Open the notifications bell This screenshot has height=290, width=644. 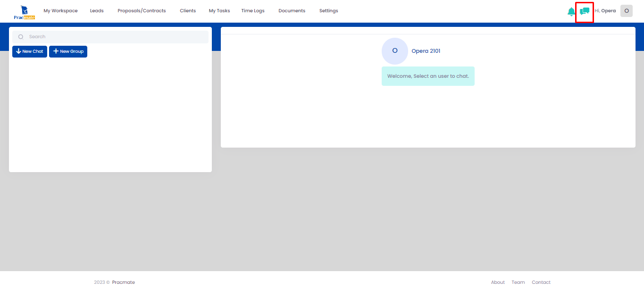coord(571,11)
